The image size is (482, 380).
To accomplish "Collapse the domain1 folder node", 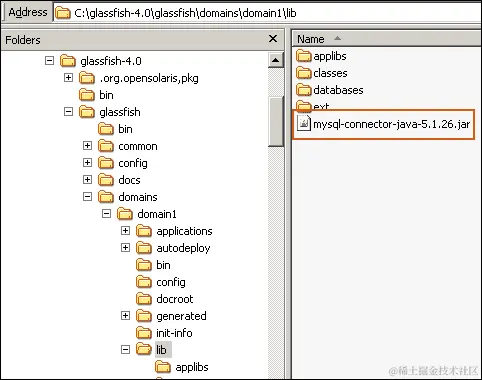I will (106, 214).
